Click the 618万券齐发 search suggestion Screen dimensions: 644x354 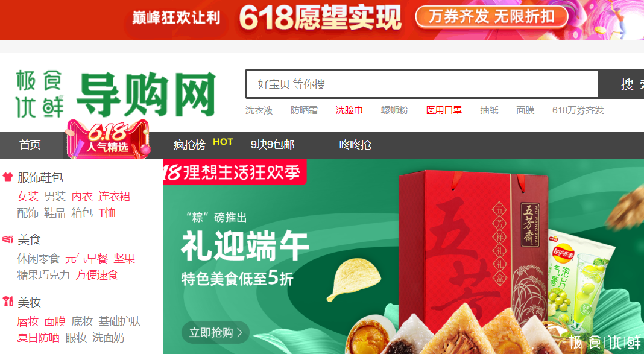[578, 110]
